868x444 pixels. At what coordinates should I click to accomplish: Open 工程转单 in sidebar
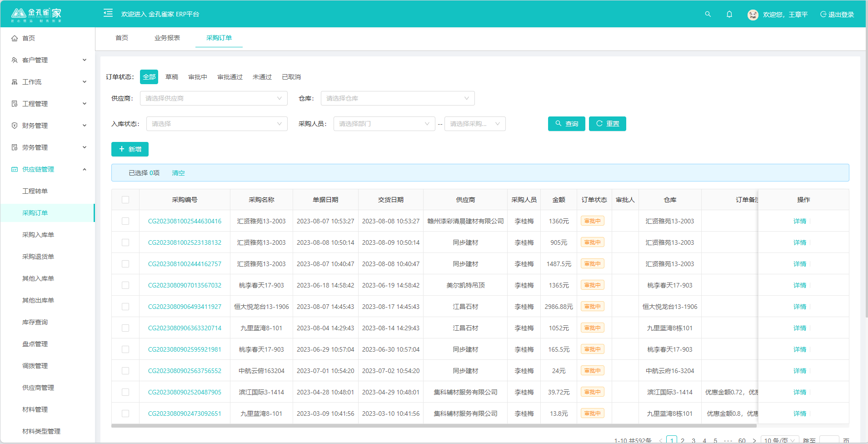click(35, 191)
